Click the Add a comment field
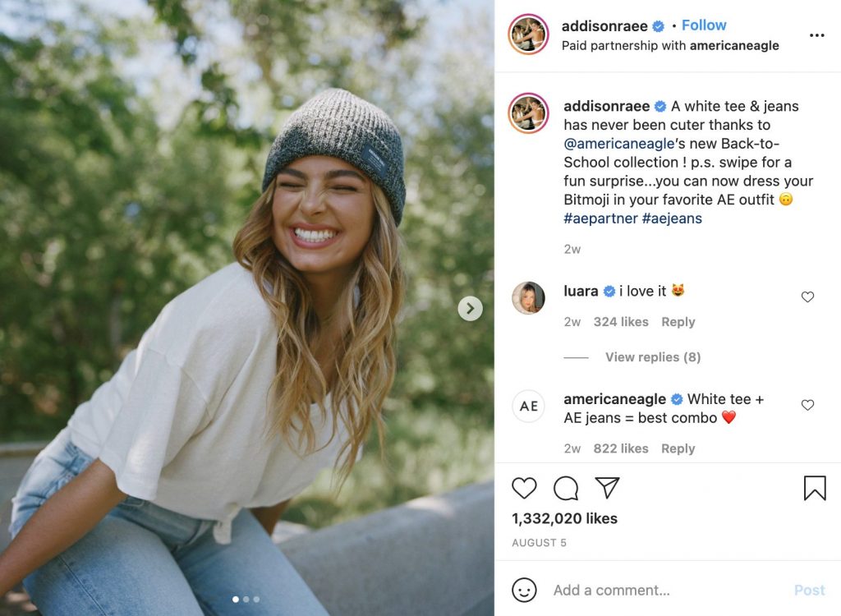This screenshot has width=841, height=616. click(x=657, y=590)
